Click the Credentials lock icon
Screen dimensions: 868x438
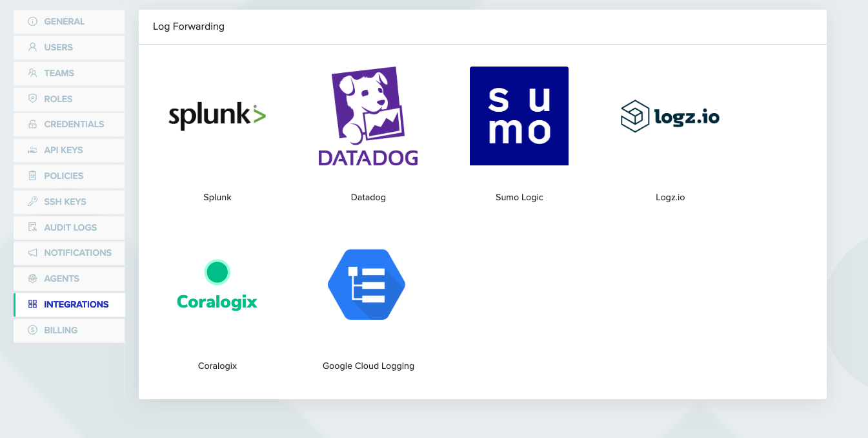coord(32,124)
